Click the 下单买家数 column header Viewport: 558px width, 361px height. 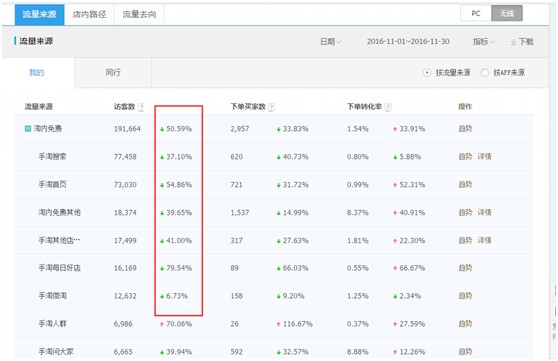[x=248, y=107]
